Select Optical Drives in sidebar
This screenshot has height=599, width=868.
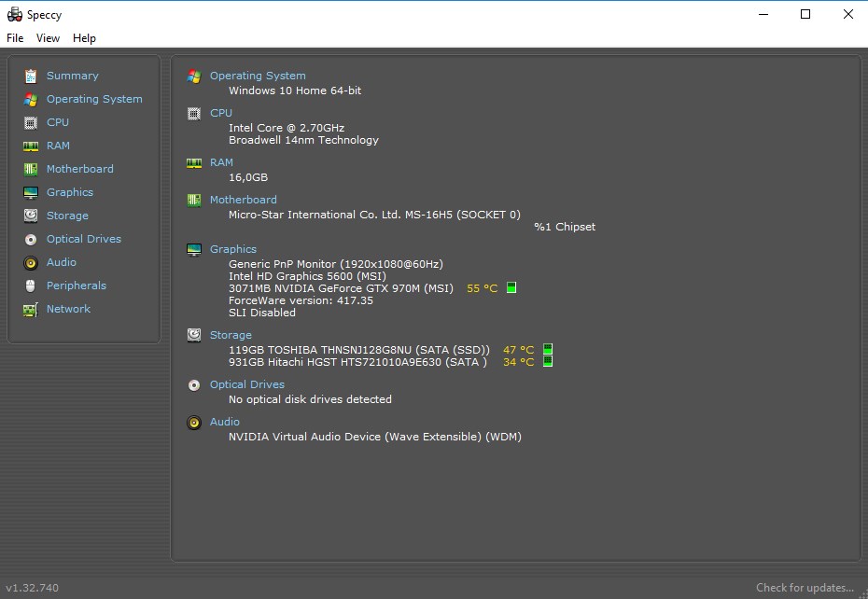coord(84,239)
